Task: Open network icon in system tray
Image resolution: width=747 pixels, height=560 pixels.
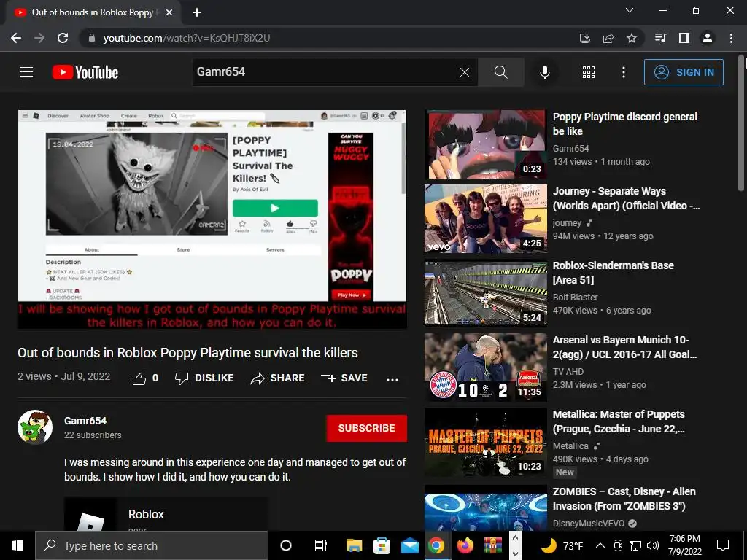Action: (635, 545)
